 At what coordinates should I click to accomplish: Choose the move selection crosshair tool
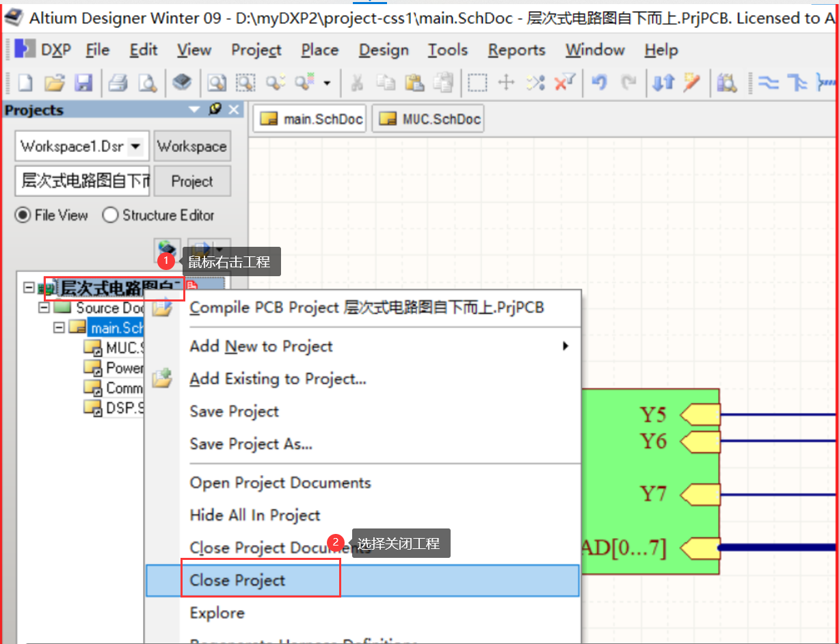point(506,83)
